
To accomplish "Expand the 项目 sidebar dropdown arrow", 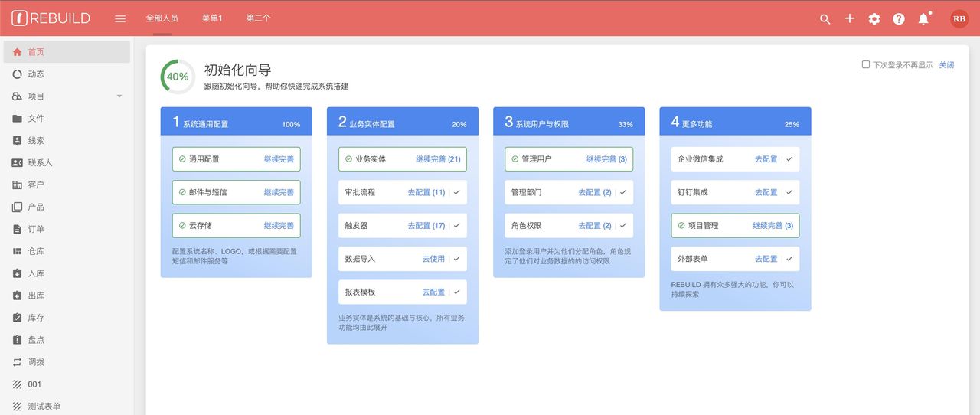I will 119,96.
